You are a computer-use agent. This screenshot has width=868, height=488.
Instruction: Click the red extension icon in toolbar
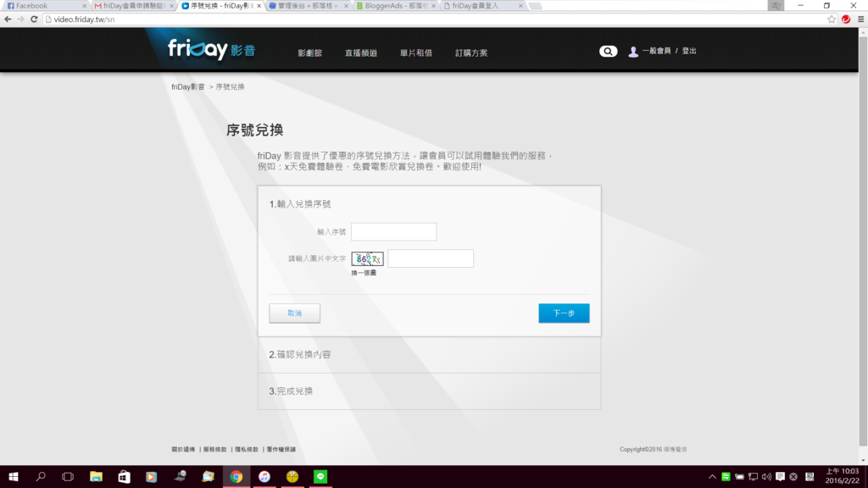click(x=846, y=19)
